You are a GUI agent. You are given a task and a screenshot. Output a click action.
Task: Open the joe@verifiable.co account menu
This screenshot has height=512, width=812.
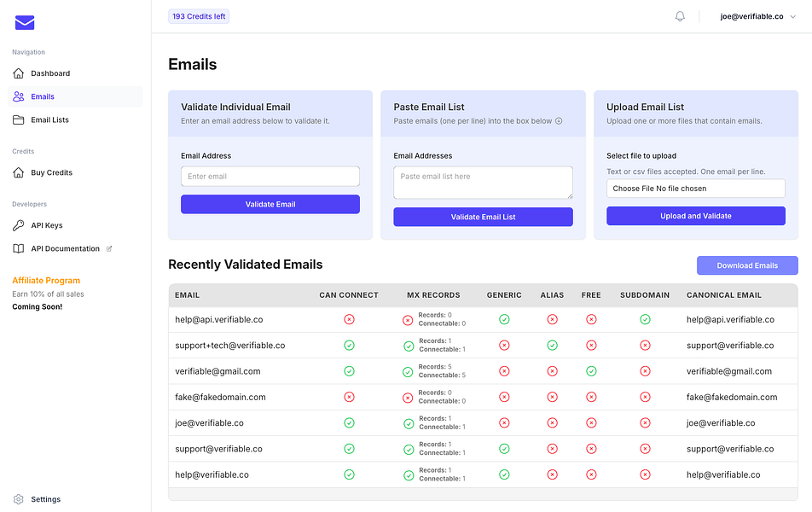(751, 16)
